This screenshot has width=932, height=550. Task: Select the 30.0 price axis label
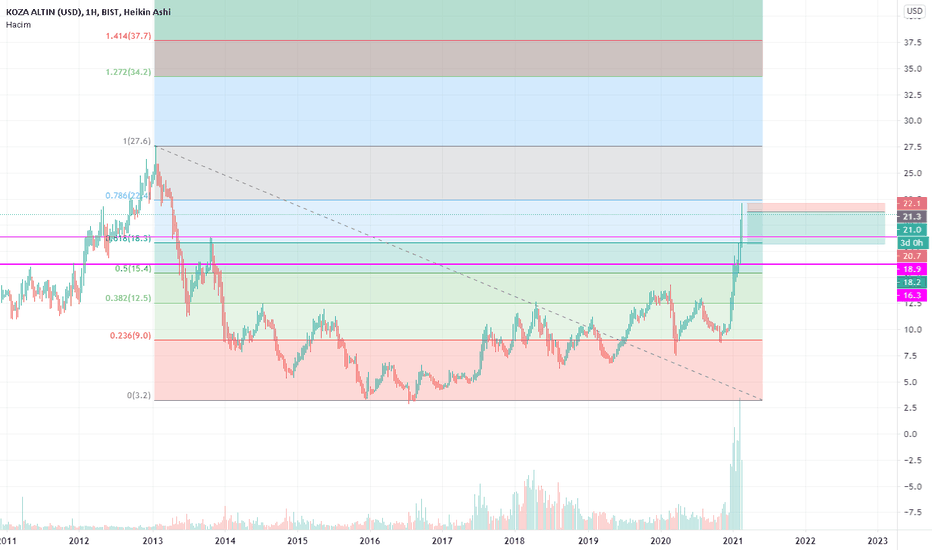913,121
